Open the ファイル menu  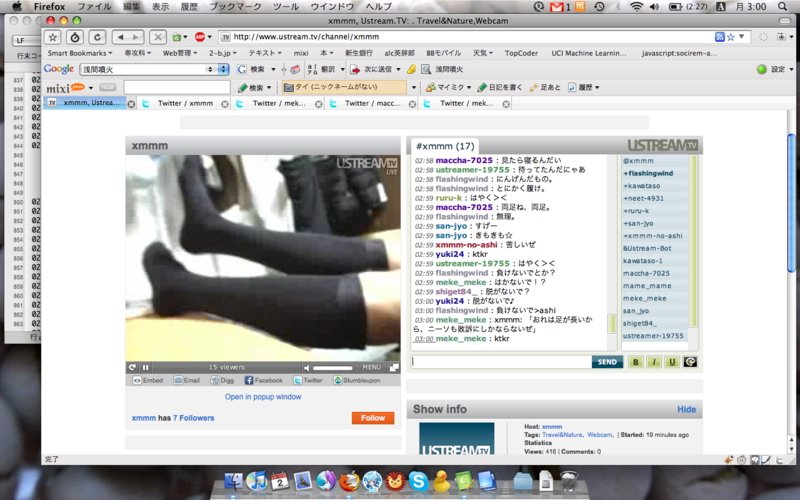tap(94, 7)
